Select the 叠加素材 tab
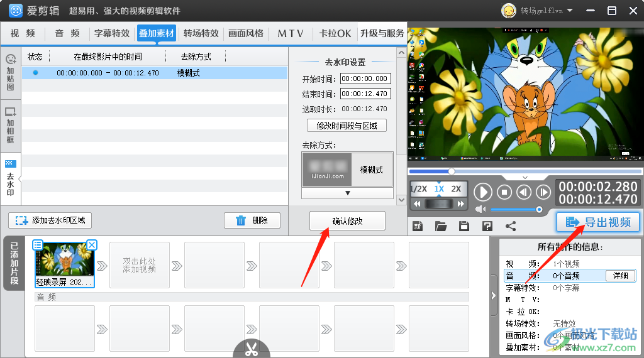The image size is (644, 358). pos(157,33)
